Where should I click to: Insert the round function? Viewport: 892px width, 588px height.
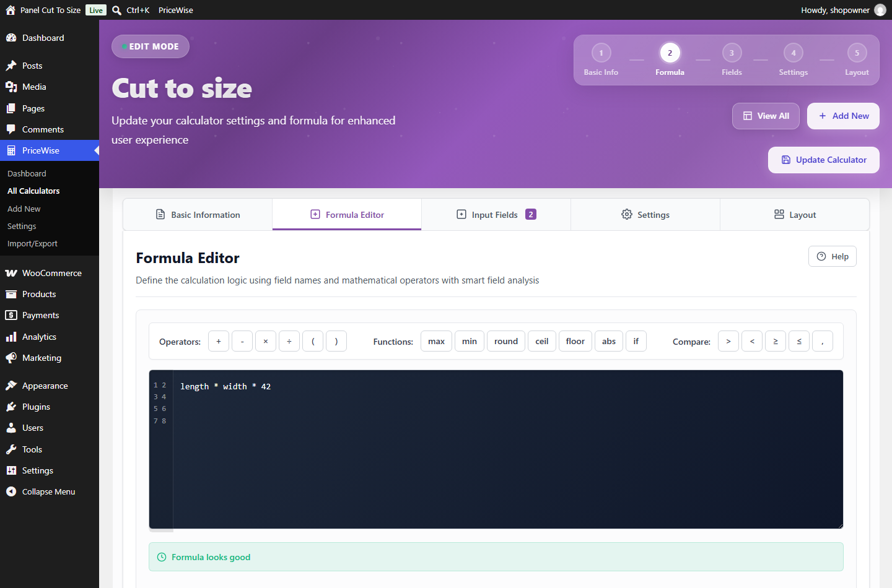[506, 341]
